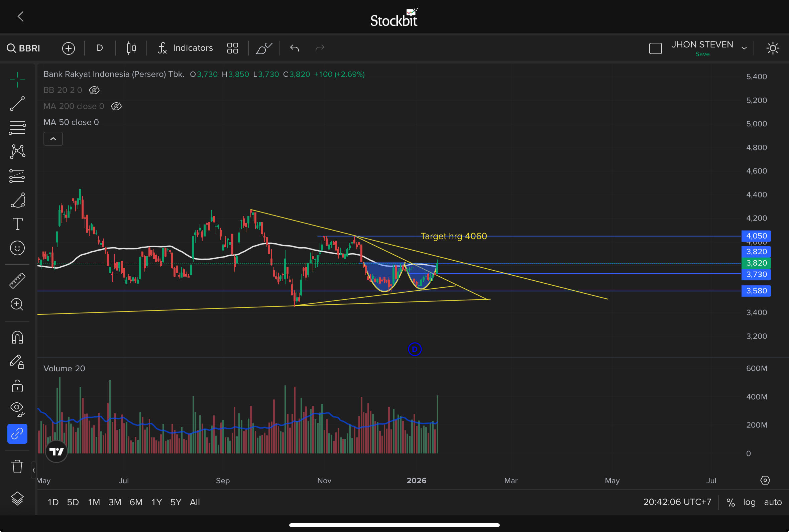The image size is (789, 532).
Task: Open the object tree layers icon
Action: [x=17, y=498]
